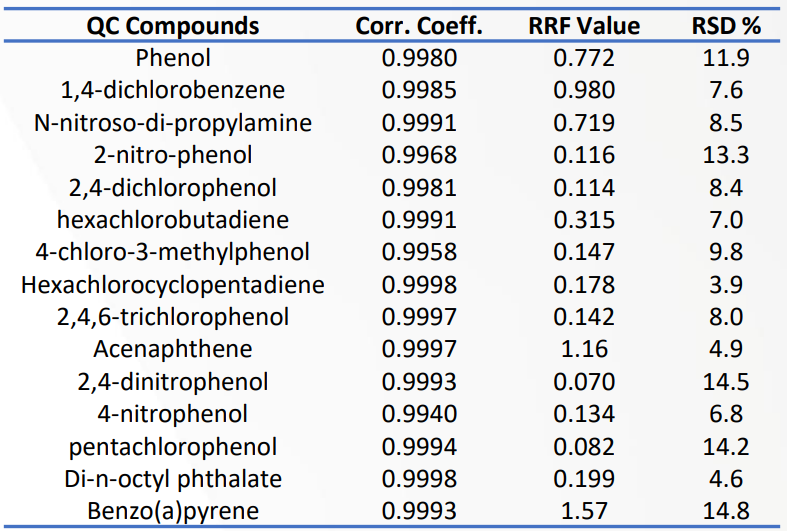Select the Benzo(a)pyrene compound name
Viewport: 787px width, 531px height.
(173, 511)
